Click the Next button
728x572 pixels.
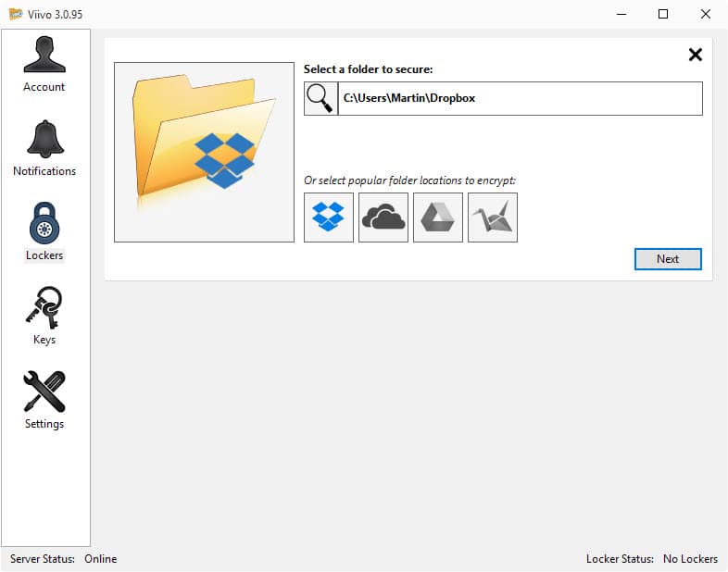point(668,259)
